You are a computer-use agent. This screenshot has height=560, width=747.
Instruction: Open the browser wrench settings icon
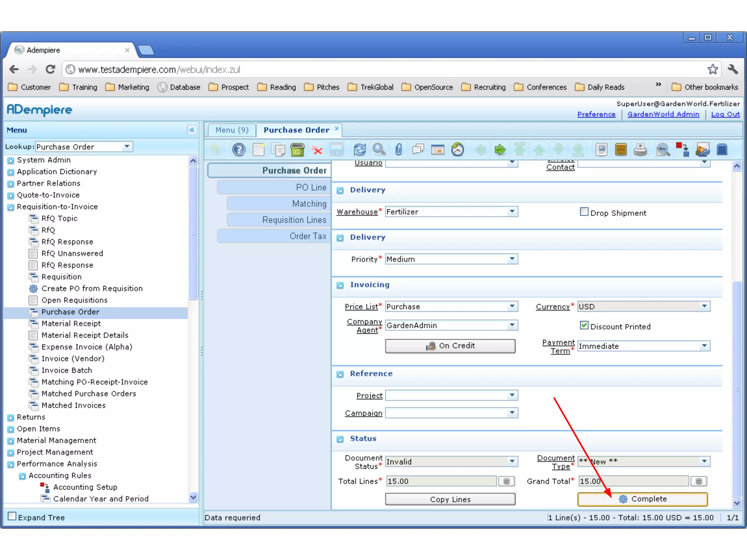(x=732, y=69)
